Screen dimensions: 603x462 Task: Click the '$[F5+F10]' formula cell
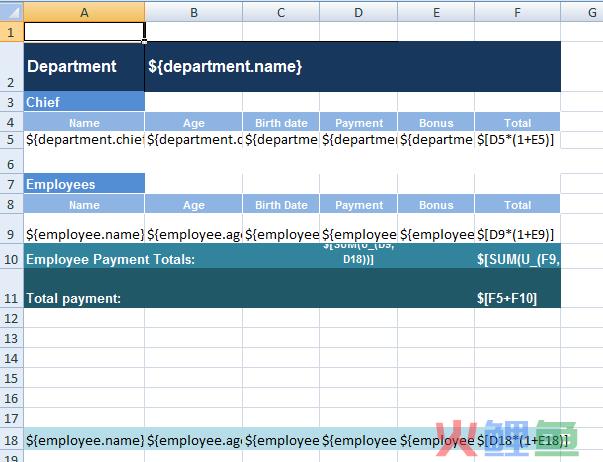tap(518, 288)
